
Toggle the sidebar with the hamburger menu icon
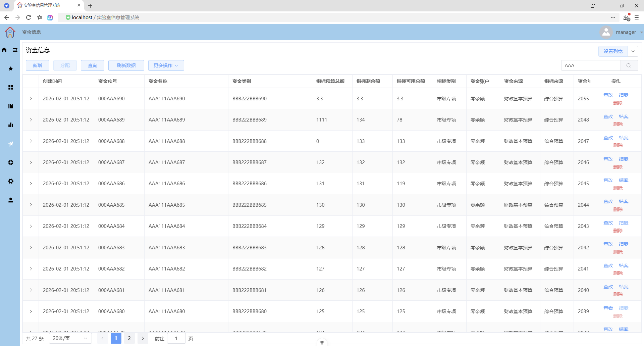pos(15,50)
